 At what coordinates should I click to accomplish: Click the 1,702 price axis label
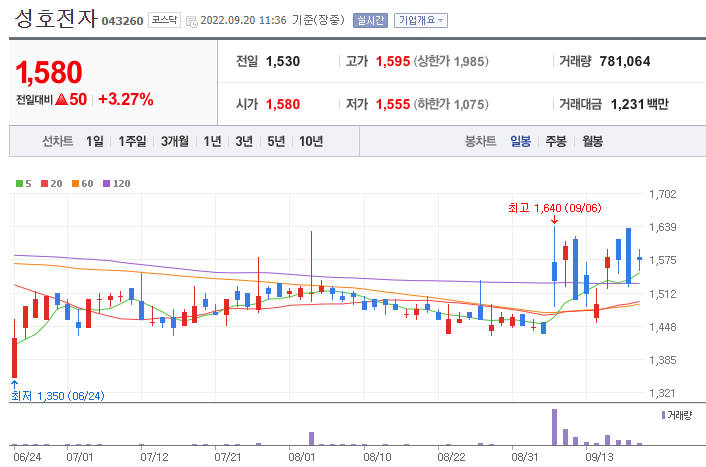[x=662, y=194]
